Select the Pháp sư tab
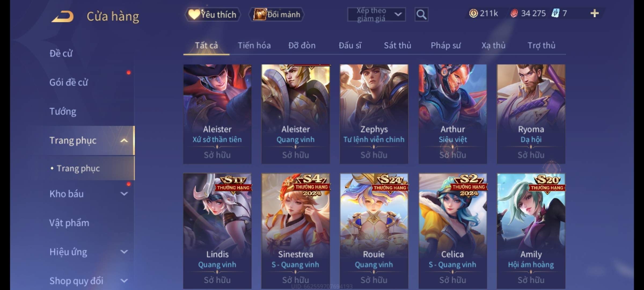Screen dimensions: 644x290 point(446,45)
